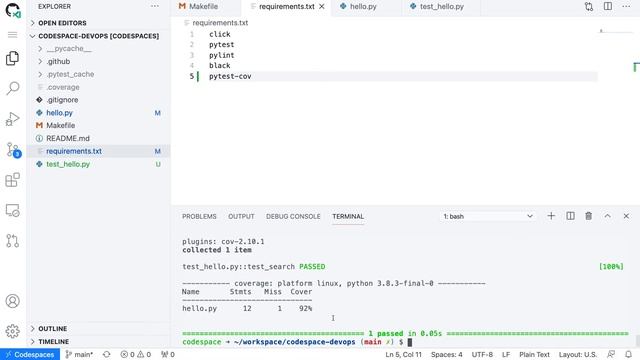Click Spaces: 4 indentation setting
This screenshot has height=360, width=640.
pyautogui.click(x=447, y=354)
